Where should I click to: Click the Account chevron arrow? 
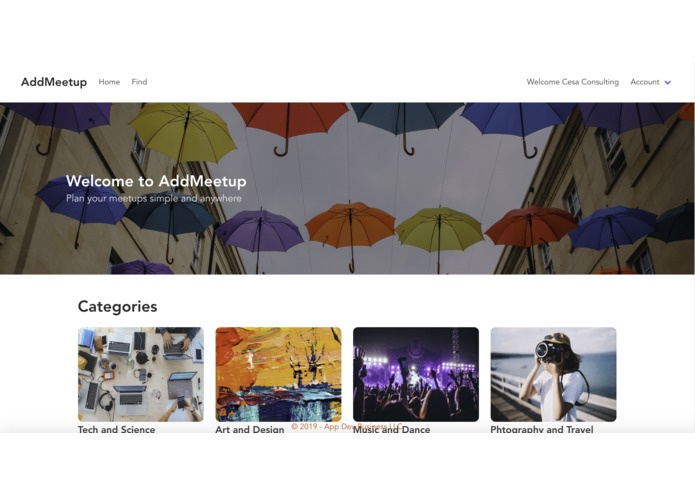click(x=668, y=82)
